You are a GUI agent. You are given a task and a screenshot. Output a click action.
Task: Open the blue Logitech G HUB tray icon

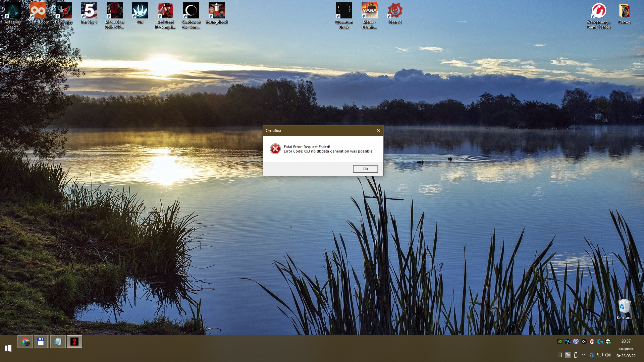[x=600, y=342]
